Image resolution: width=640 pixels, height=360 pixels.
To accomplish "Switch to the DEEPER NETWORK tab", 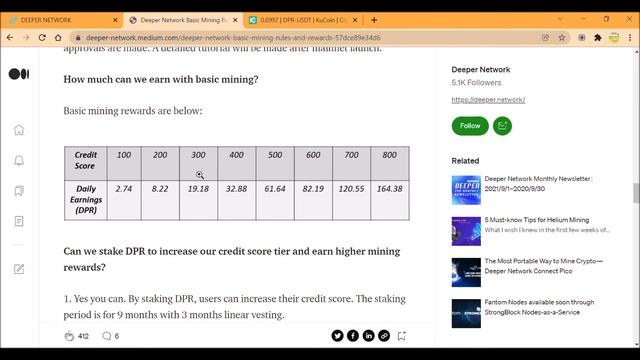I will 61,20.
